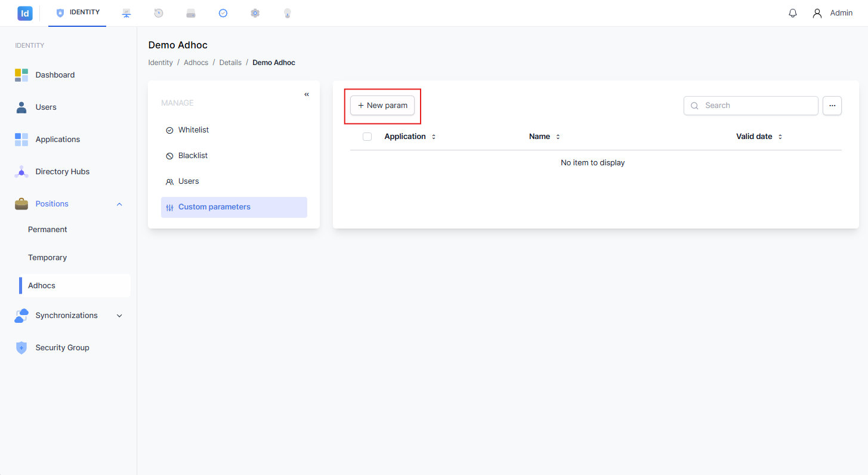The image size is (868, 475).
Task: Click the Applications grid icon
Action: (x=21, y=140)
